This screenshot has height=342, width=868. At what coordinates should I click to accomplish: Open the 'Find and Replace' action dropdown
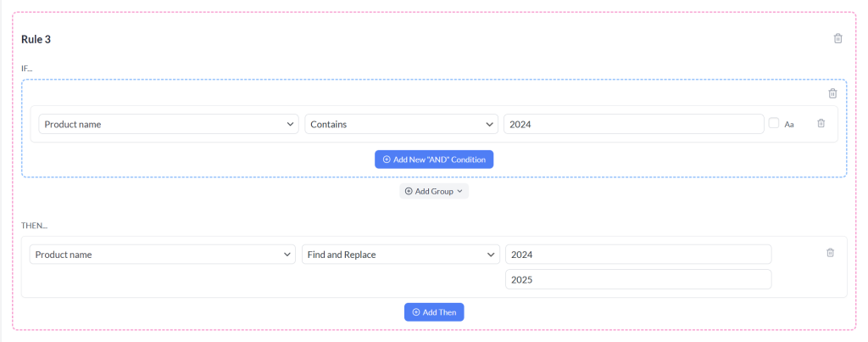(401, 255)
